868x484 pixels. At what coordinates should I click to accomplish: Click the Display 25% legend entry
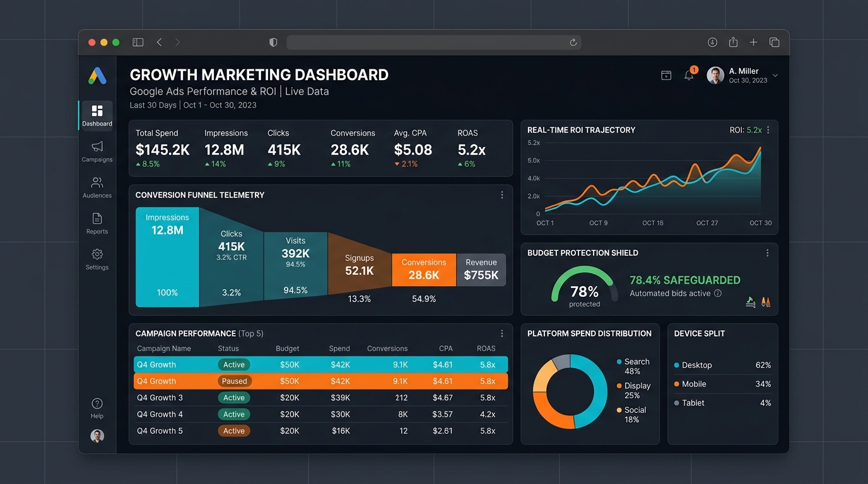(x=633, y=391)
